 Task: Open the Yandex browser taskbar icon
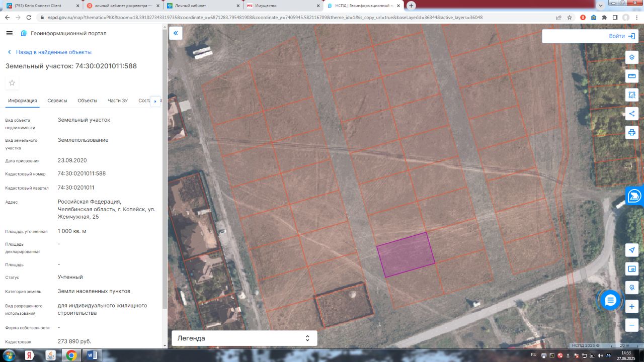click(x=30, y=355)
